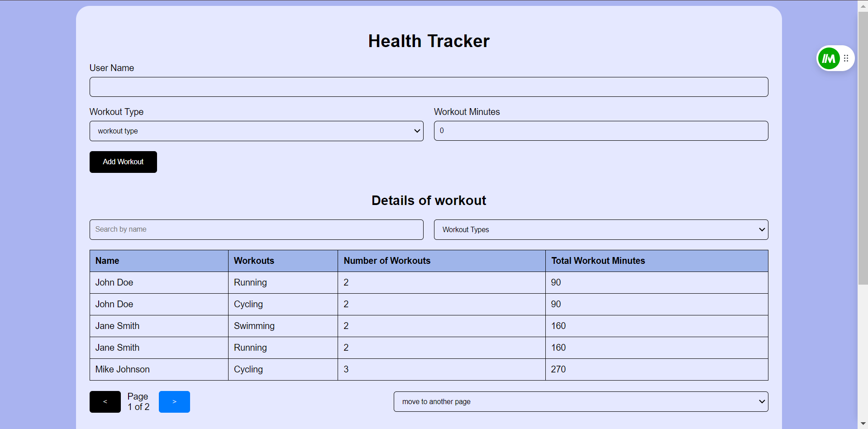This screenshot has height=429, width=868.
Task: Click the Add Workout button
Action: (123, 162)
